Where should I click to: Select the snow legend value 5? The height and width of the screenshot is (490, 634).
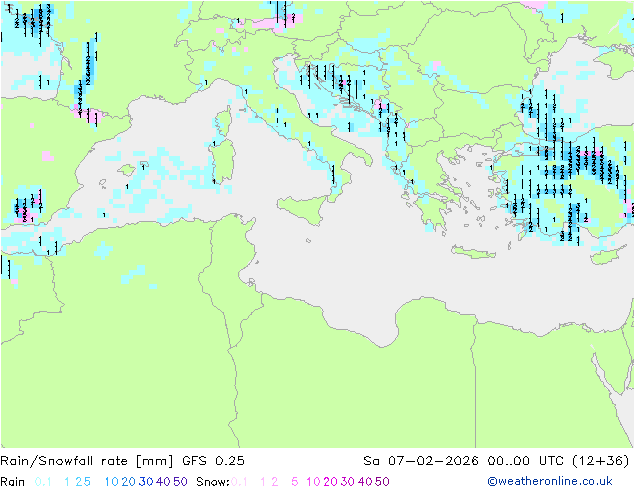pyautogui.click(x=295, y=482)
